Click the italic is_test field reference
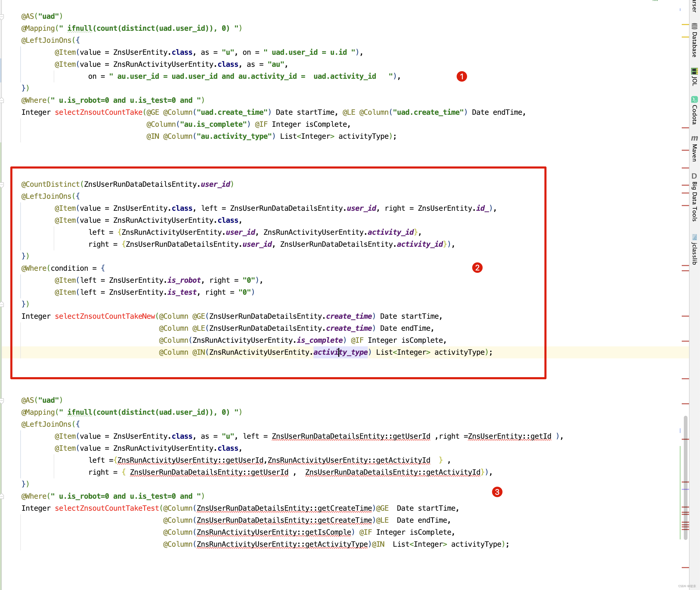700x590 pixels. coord(182,292)
